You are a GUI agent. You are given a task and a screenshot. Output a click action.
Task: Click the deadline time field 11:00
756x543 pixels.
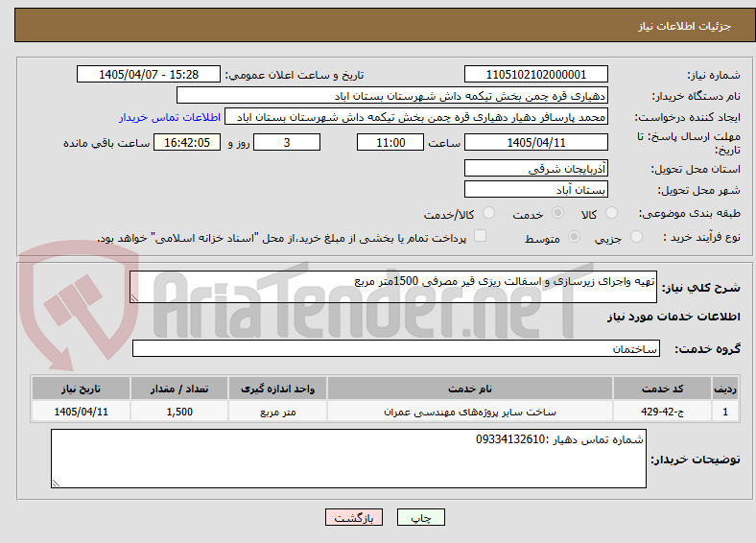[390, 142]
